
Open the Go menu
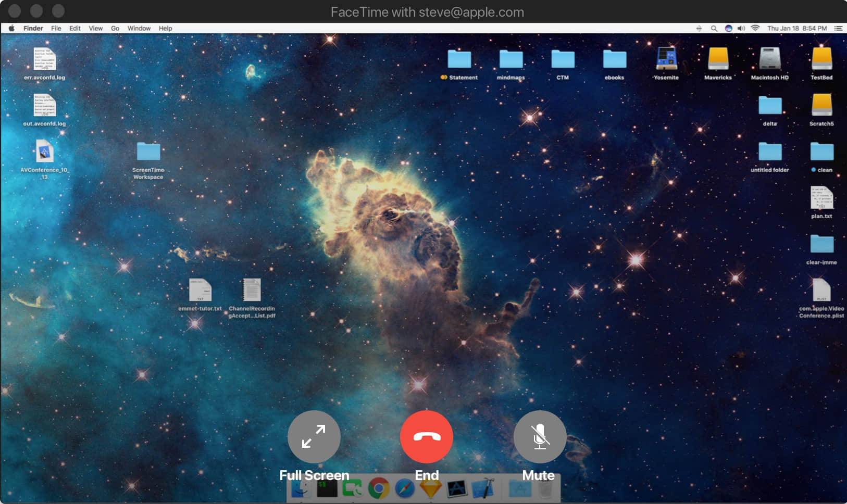115,28
